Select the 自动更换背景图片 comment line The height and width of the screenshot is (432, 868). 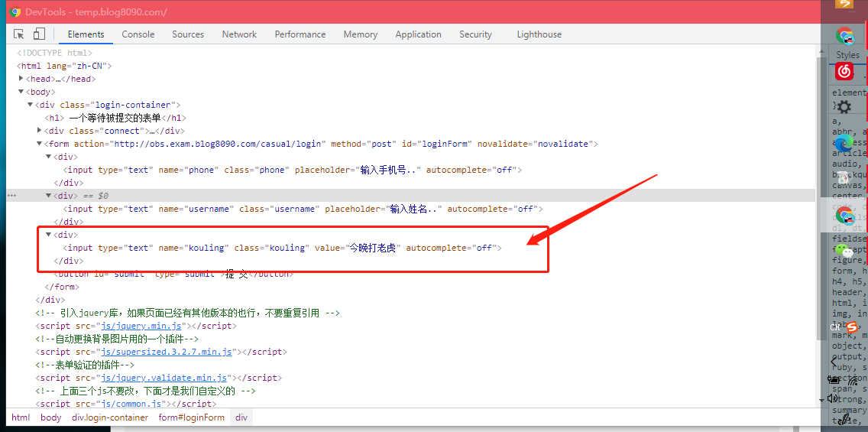117,339
